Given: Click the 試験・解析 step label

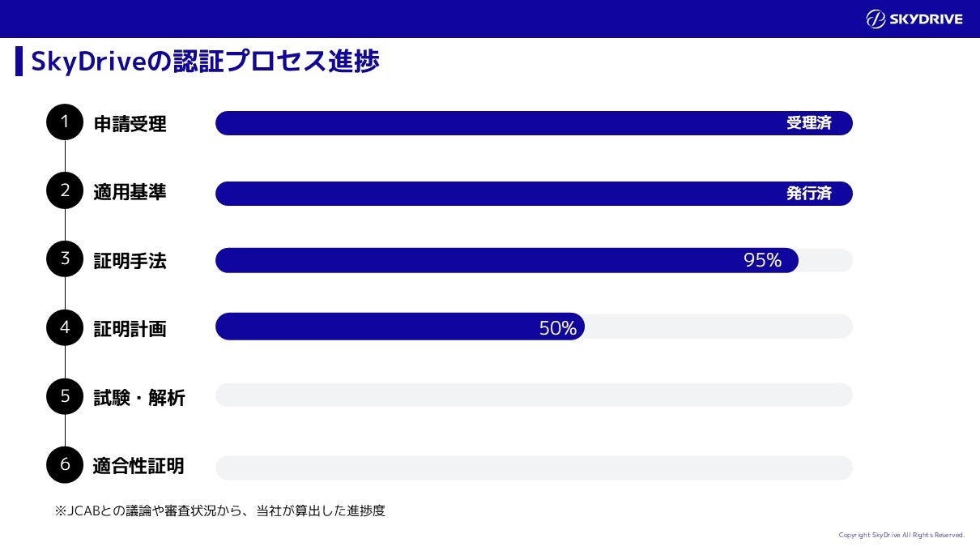Looking at the screenshot, I should (x=138, y=398).
